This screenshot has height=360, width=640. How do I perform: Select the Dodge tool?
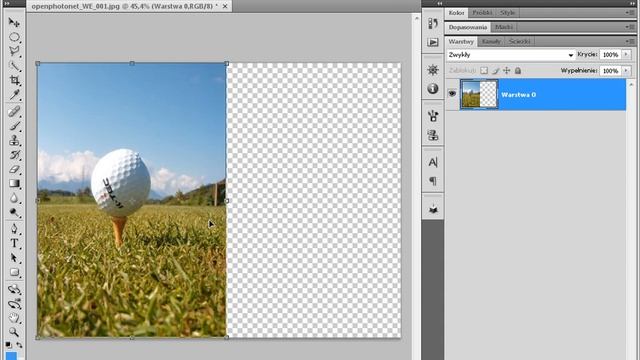14,212
